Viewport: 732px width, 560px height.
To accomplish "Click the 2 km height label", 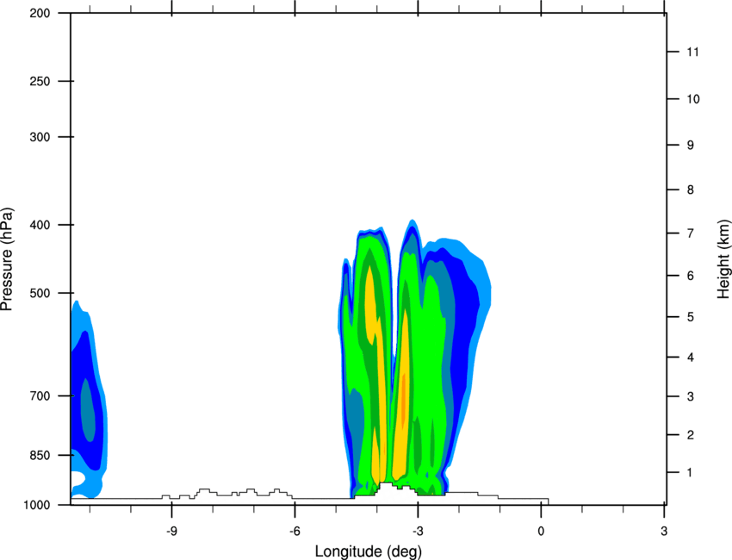I will tap(691, 435).
